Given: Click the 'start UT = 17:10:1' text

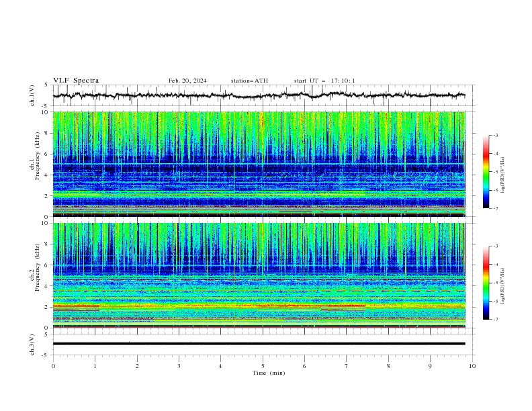Looking at the screenshot, I should coord(324,81).
